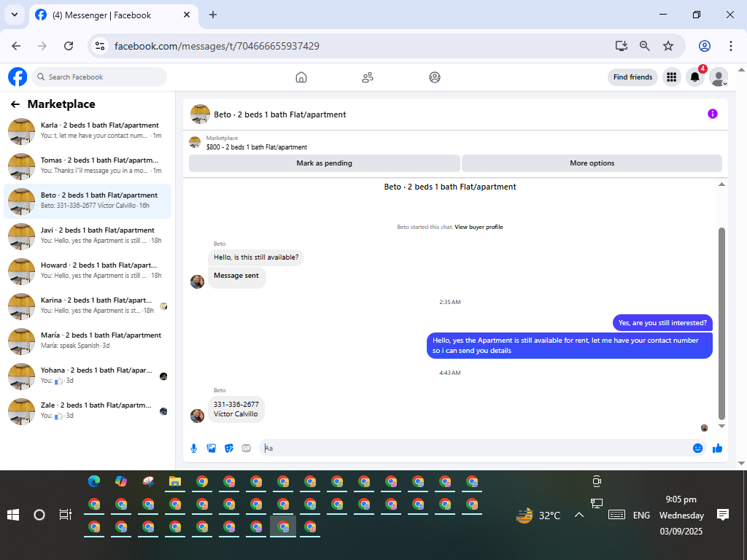The width and height of the screenshot is (747, 560).
Task: Click Beto's avatar beside phone number message
Action: (197, 416)
